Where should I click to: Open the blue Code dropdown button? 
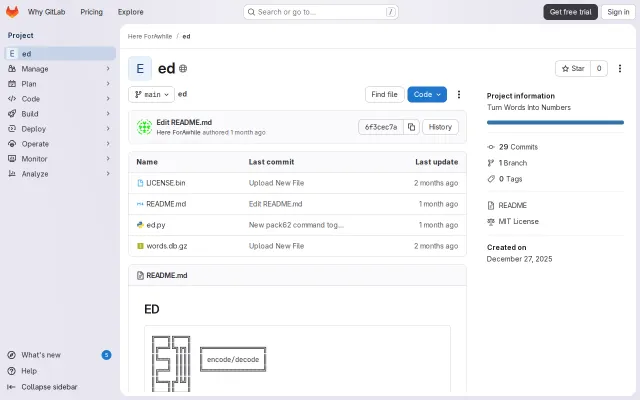pyautogui.click(x=427, y=94)
